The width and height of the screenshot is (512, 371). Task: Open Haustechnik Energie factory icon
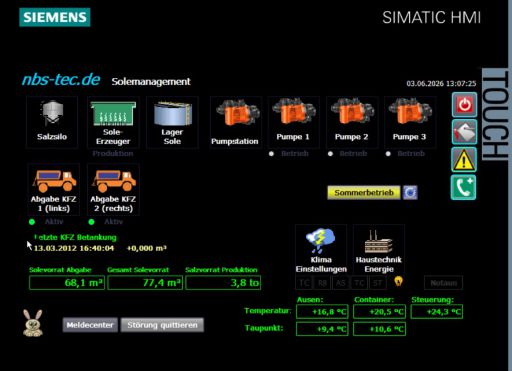coord(379,250)
